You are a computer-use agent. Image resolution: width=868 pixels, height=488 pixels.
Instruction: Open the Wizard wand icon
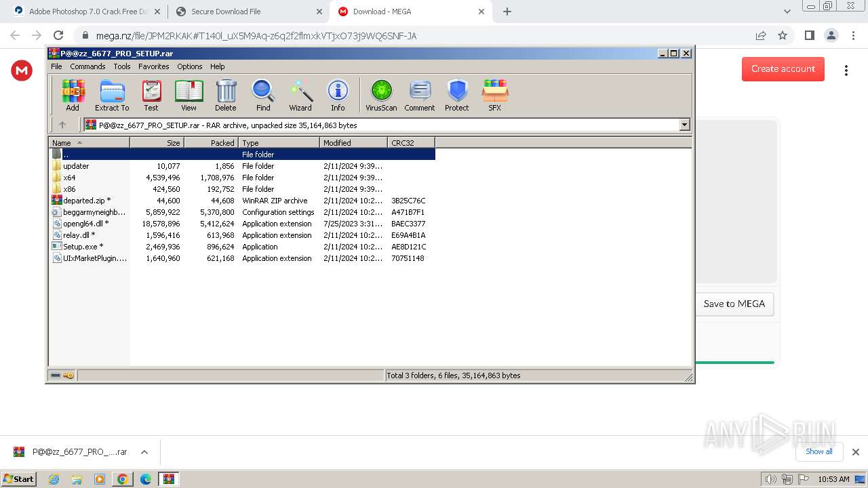(x=300, y=96)
